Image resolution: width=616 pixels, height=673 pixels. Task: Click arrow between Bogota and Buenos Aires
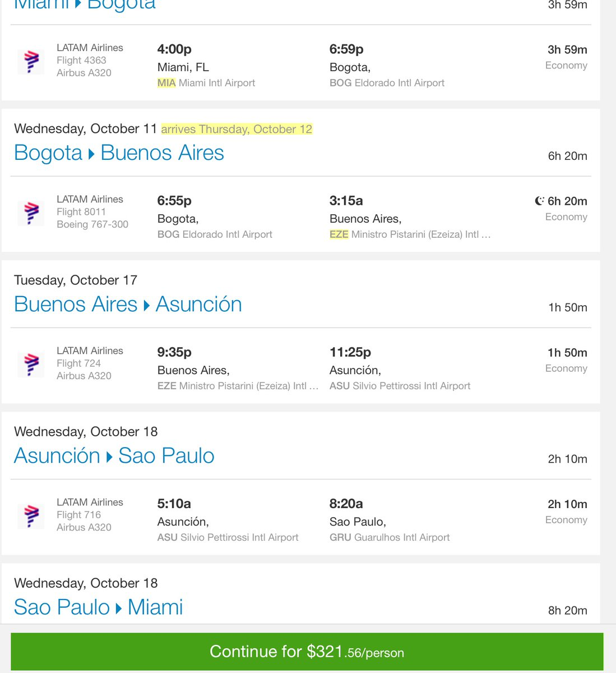click(91, 154)
